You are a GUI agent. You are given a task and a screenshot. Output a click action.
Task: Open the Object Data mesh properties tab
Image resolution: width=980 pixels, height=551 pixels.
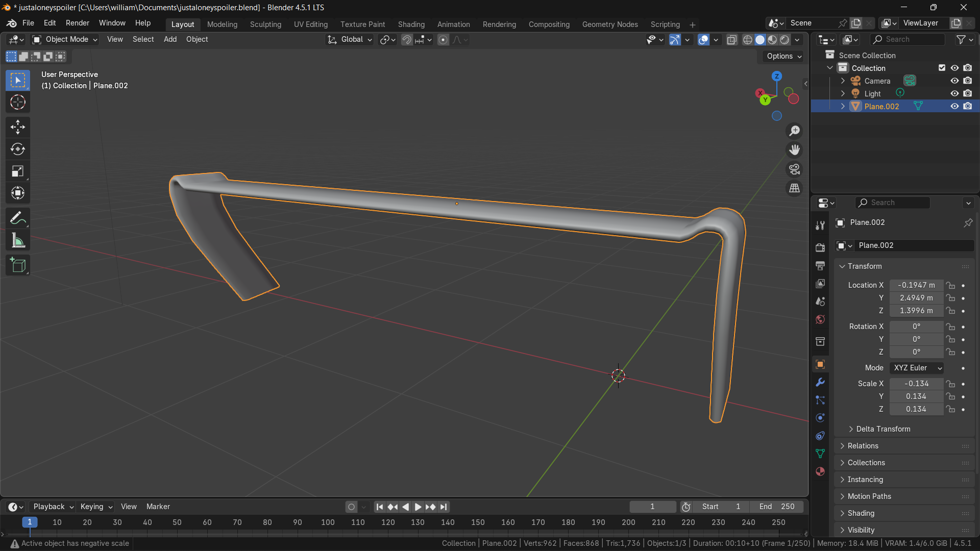820,454
